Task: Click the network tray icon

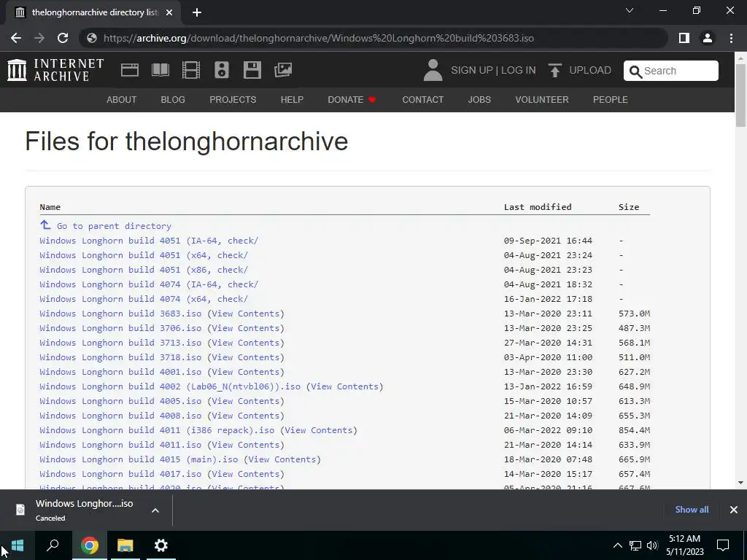Action: 635,545
